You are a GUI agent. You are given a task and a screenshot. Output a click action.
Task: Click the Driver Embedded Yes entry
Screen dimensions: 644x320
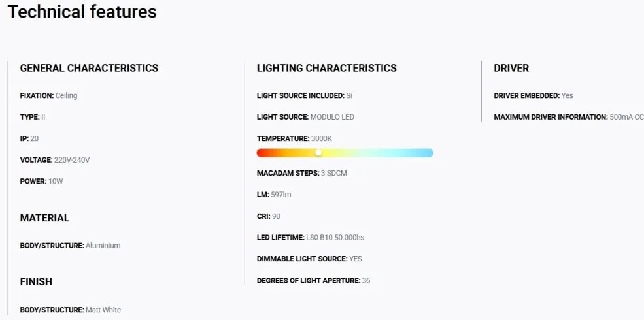click(533, 95)
